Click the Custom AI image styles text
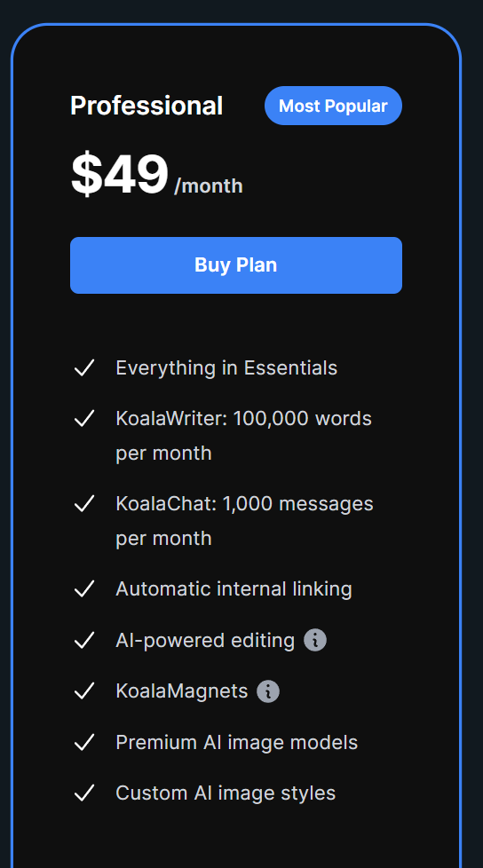This screenshot has height=868, width=483. coord(226,793)
